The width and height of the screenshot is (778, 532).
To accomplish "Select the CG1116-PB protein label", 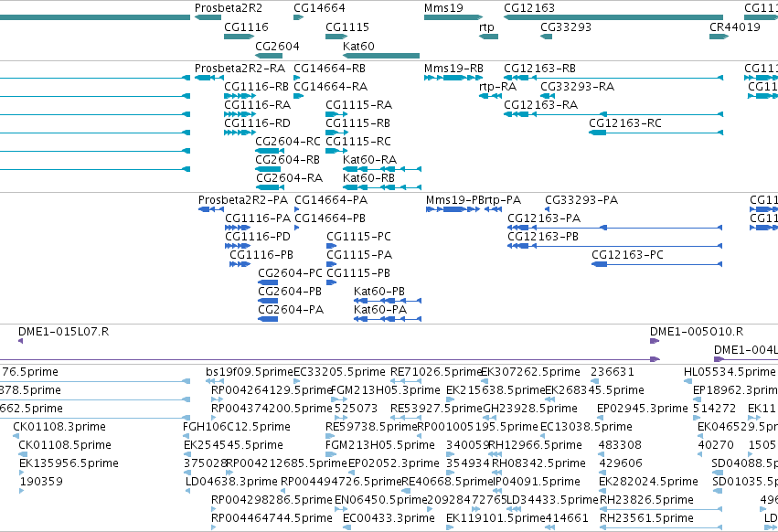I will [261, 255].
